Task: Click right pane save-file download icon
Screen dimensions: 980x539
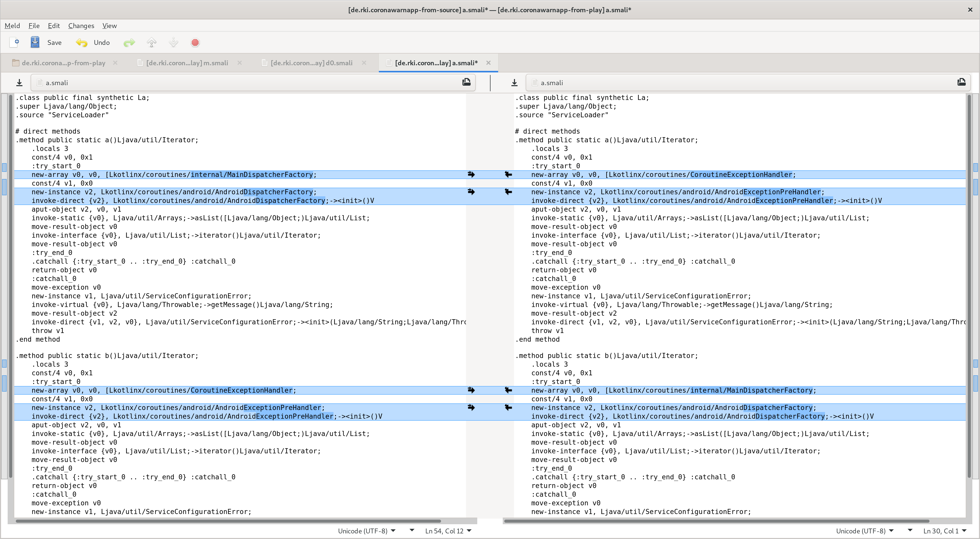Action: (x=514, y=83)
